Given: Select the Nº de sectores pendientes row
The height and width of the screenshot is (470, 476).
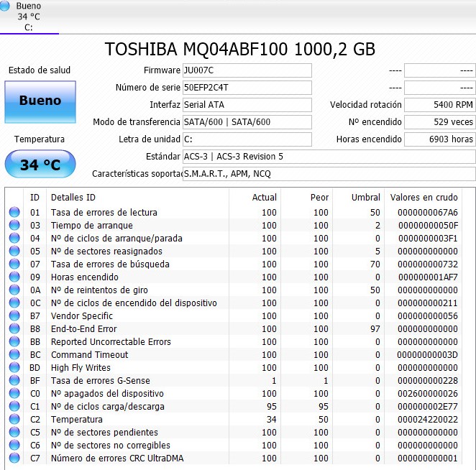Looking at the screenshot, I should [234, 432].
